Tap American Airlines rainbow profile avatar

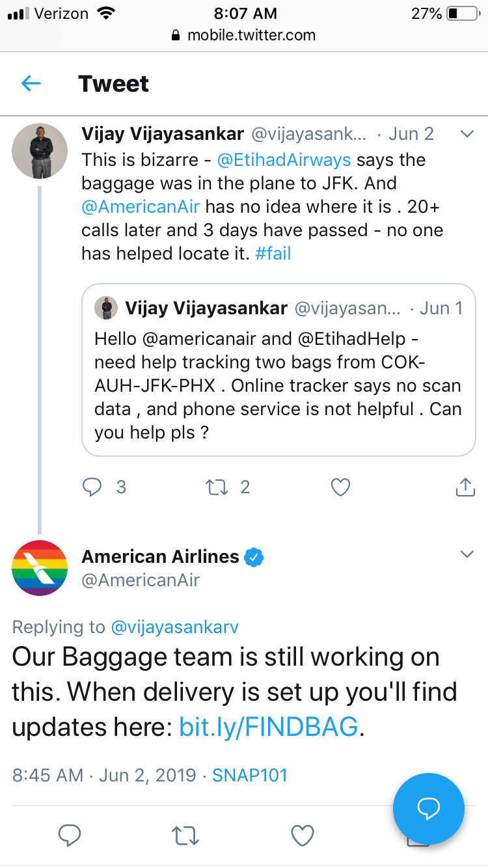pyautogui.click(x=40, y=567)
